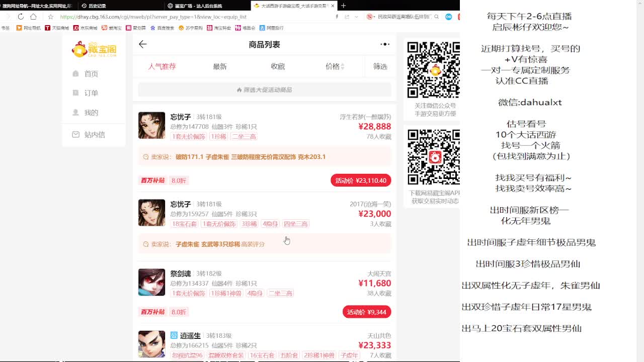This screenshot has height=362, width=644.
Task: Click the page URL in the address bar
Action: pos(153,17)
